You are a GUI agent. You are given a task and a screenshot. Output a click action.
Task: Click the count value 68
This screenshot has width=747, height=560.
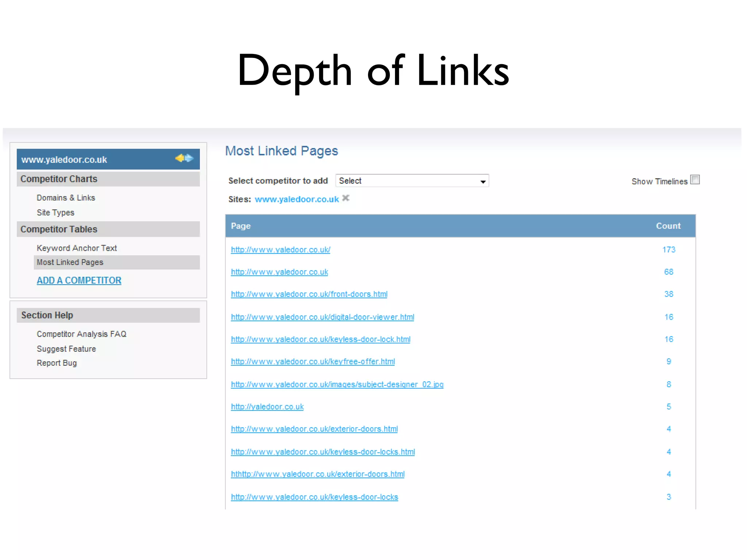point(669,272)
